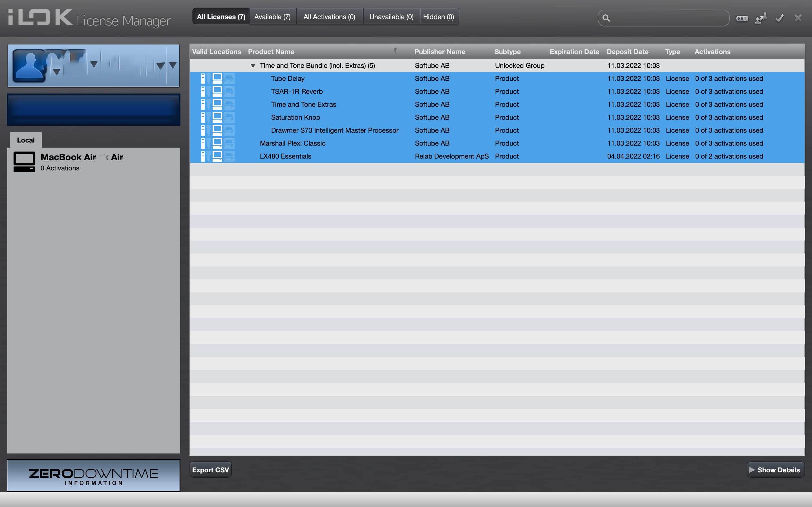Click the Export CSV button
The height and width of the screenshot is (507, 812).
point(210,470)
